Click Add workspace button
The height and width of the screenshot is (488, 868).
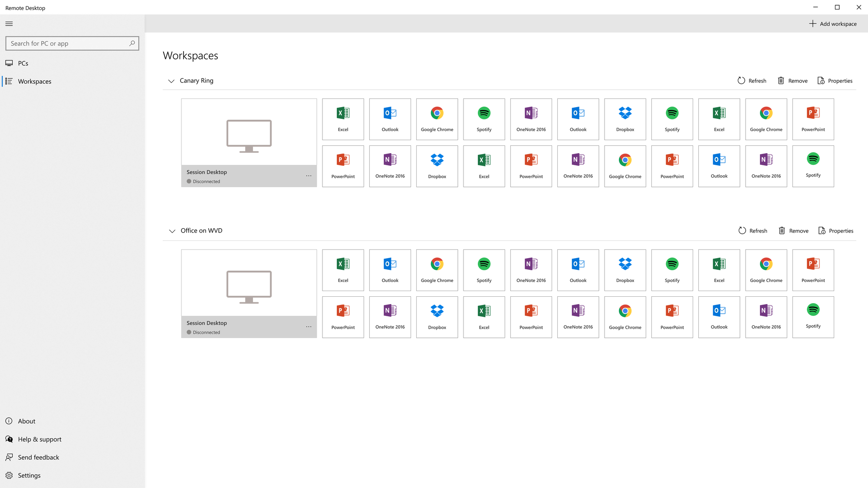click(833, 24)
